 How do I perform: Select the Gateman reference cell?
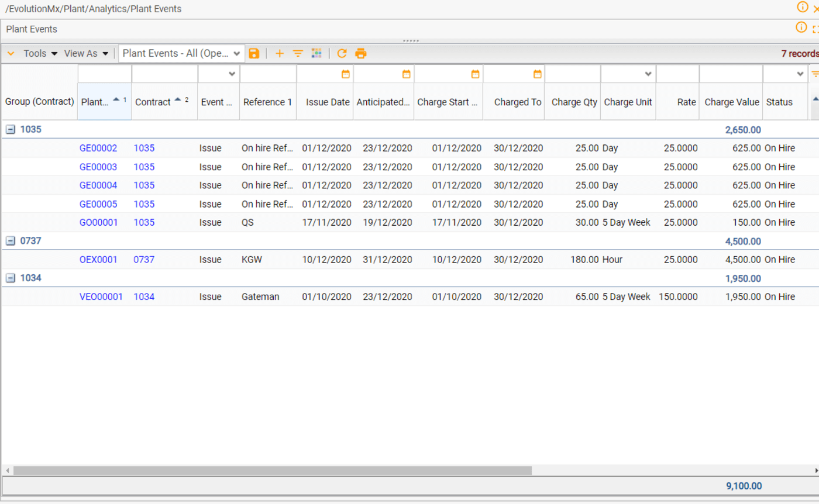pos(268,296)
